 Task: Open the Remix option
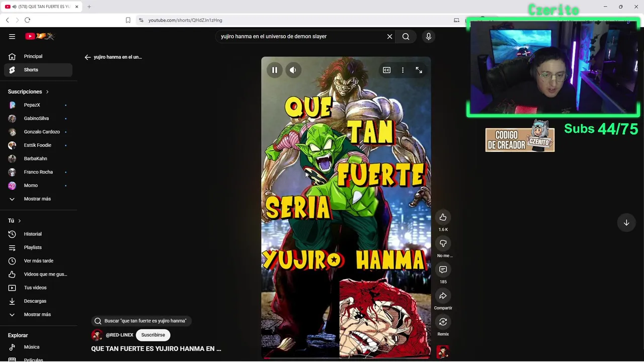coord(443,322)
